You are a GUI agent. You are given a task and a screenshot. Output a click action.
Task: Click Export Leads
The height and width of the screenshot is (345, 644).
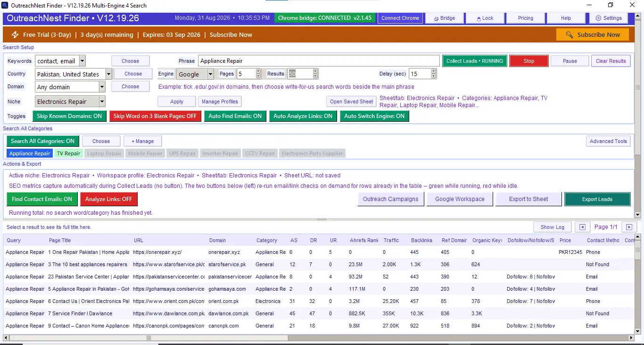coord(597,199)
